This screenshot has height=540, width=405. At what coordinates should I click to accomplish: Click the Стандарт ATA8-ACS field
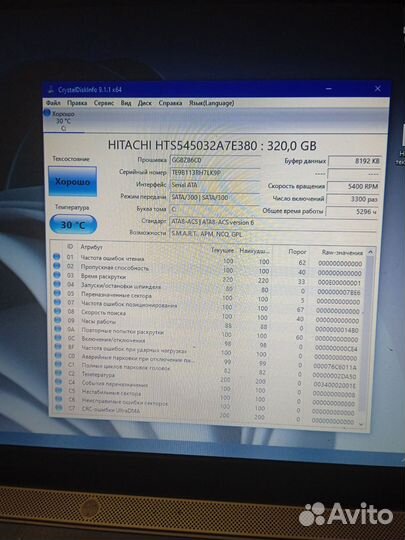point(273,222)
